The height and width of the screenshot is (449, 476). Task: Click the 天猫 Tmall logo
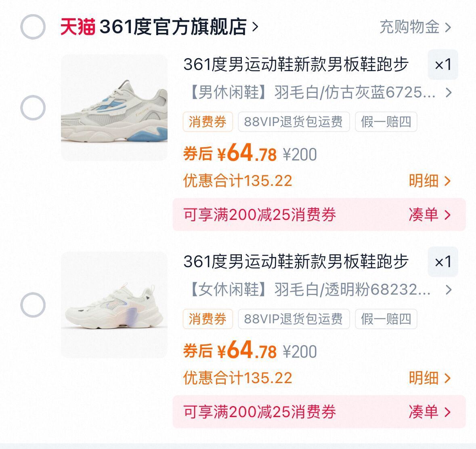point(78,27)
